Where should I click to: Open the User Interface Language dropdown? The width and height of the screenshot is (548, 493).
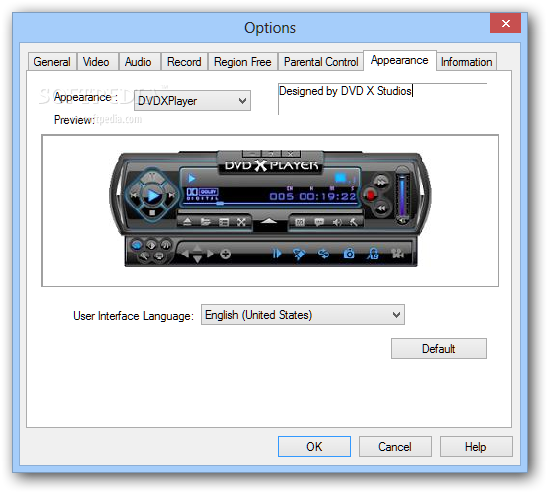click(303, 315)
